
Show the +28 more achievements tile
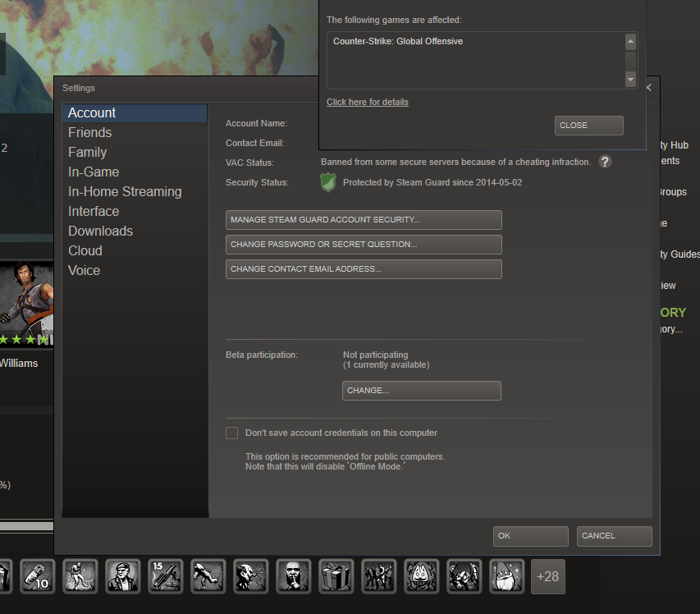[x=547, y=576]
